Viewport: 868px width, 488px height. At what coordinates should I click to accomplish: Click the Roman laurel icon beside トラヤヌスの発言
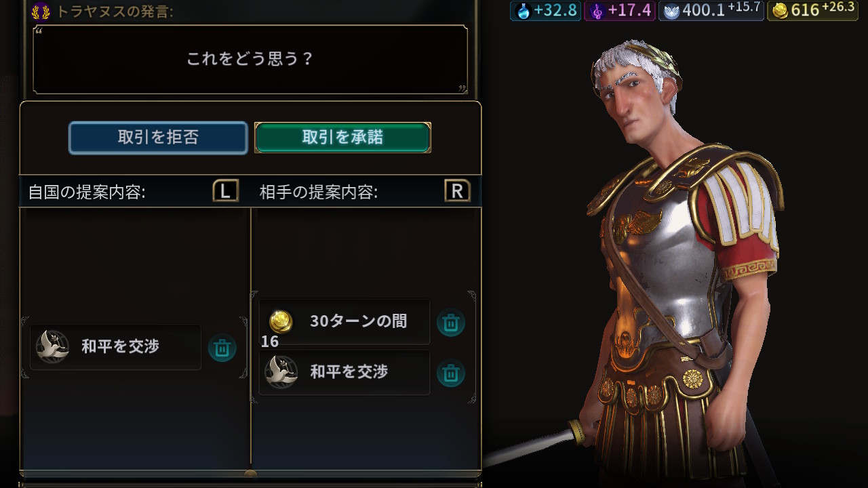pos(41,11)
